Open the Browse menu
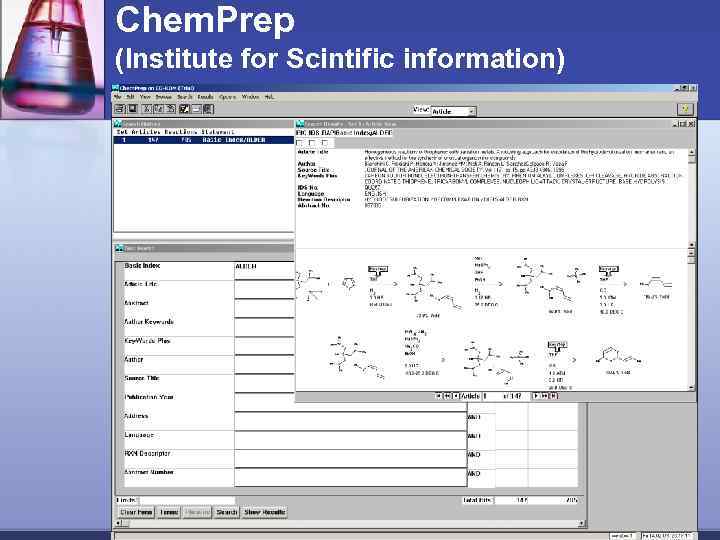720x540 pixels. [163, 97]
